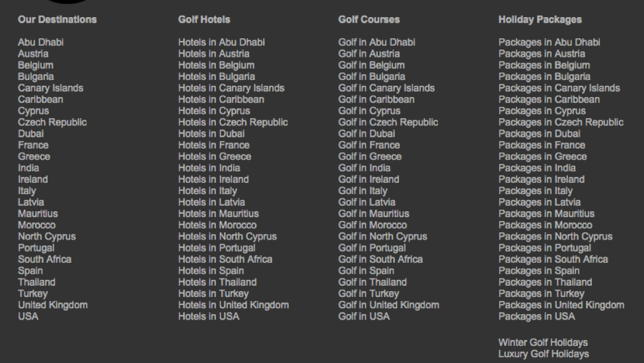Open Golf in Portugal link
The width and height of the screenshot is (644, 363).
pyautogui.click(x=372, y=248)
